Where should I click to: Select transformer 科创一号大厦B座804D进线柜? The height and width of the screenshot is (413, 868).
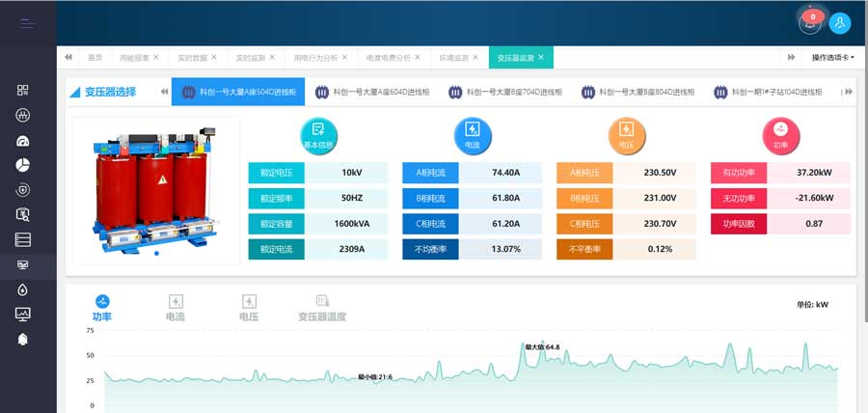(x=637, y=93)
